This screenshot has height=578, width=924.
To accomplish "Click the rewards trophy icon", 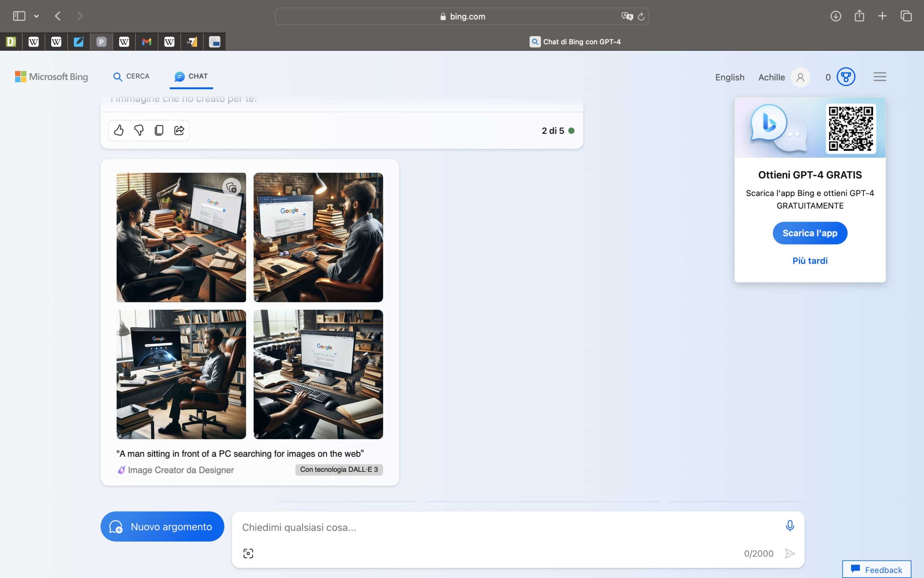I will pyautogui.click(x=846, y=77).
